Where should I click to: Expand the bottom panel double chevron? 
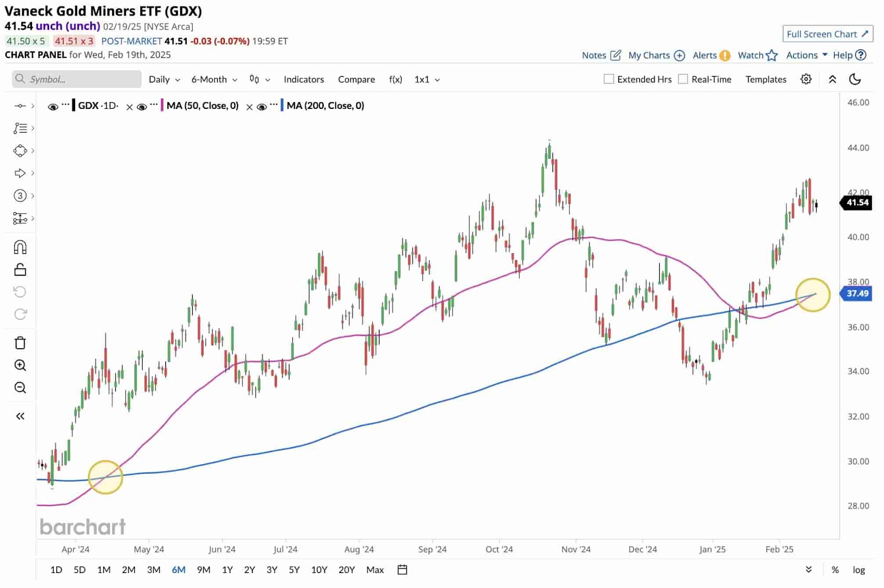coord(808,570)
